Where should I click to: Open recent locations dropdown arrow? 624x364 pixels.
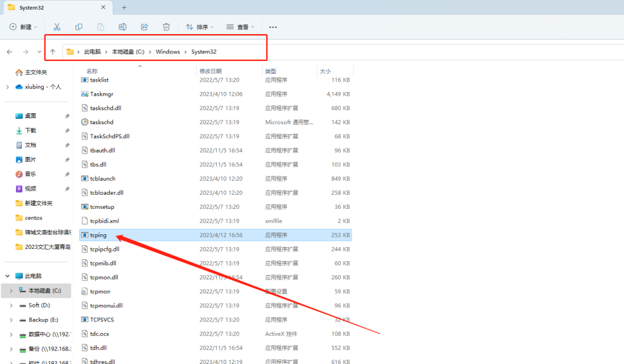pyautogui.click(x=39, y=52)
